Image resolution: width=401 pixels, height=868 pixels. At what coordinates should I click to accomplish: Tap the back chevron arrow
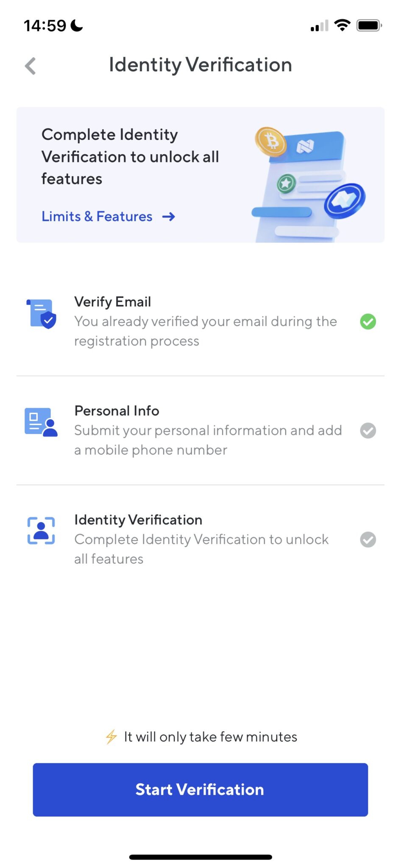tap(30, 66)
